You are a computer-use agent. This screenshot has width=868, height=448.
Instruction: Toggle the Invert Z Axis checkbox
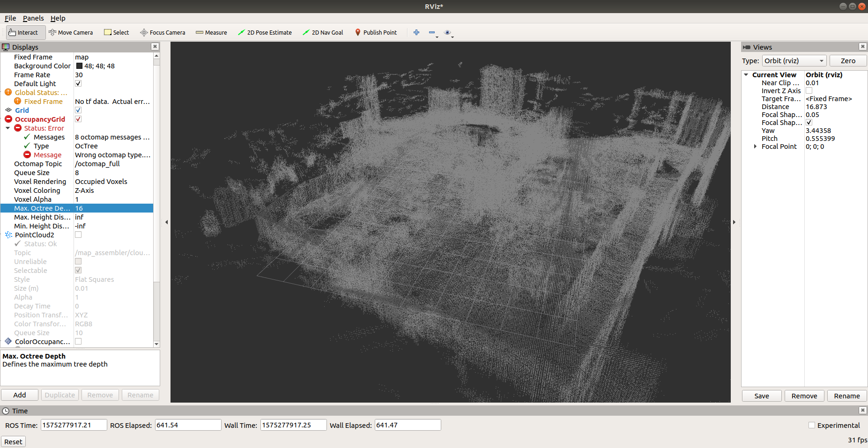point(809,91)
